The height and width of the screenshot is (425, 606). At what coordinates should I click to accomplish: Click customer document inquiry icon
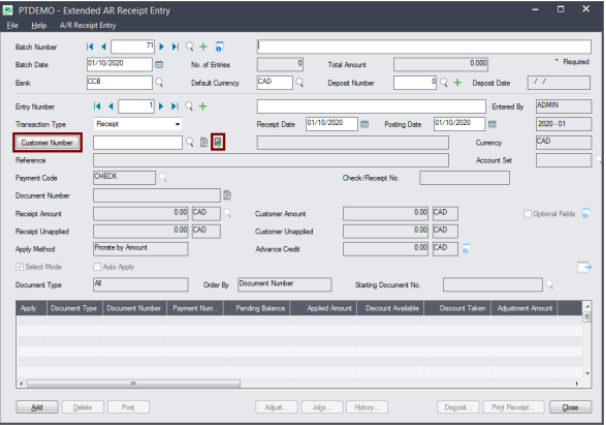pos(204,142)
